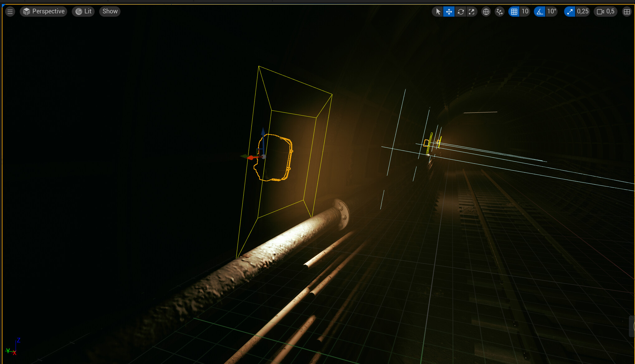Click the rotation snap value 10°

[551, 11]
